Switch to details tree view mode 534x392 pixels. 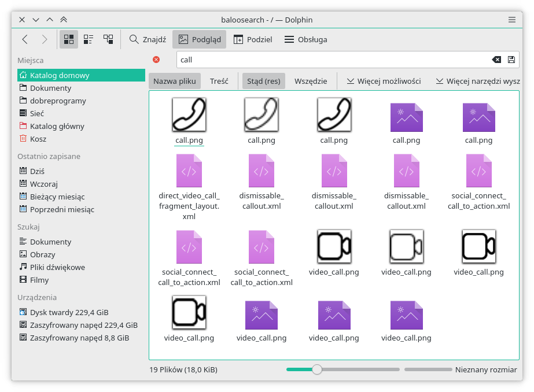(x=108, y=39)
